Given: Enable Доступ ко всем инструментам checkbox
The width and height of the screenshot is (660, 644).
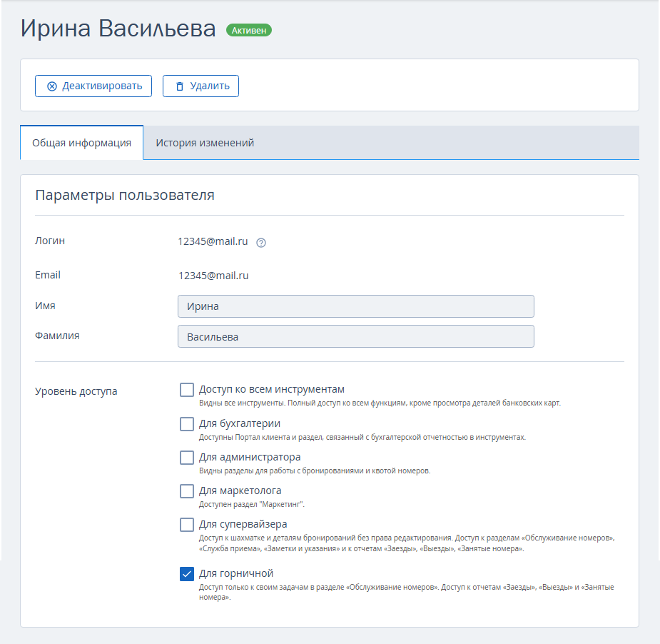Looking at the screenshot, I should [x=187, y=390].
